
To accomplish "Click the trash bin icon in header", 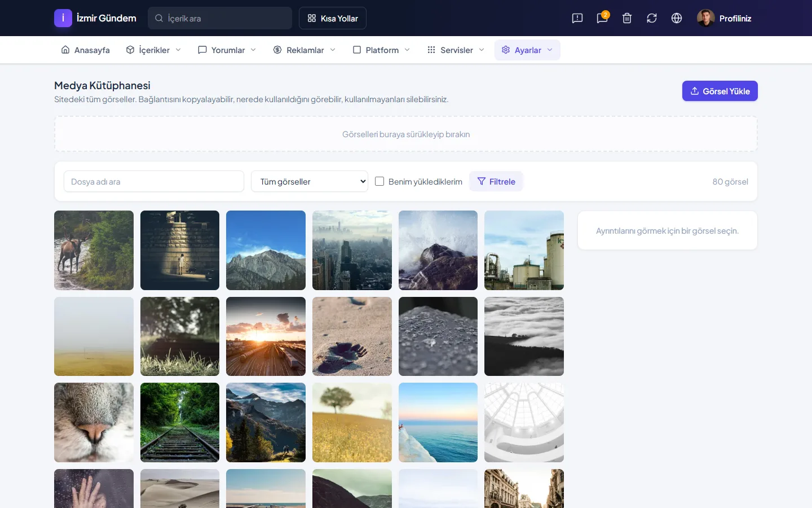I will pos(627,18).
